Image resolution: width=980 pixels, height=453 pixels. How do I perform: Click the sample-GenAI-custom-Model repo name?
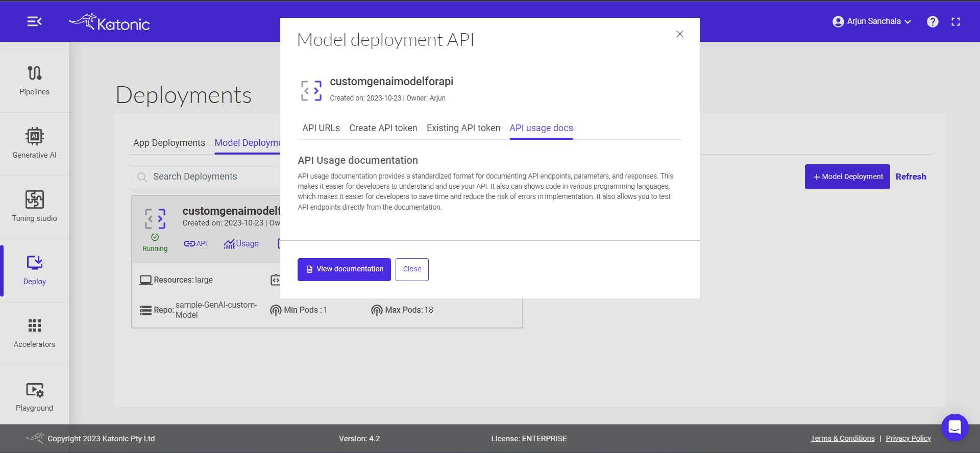tap(216, 310)
